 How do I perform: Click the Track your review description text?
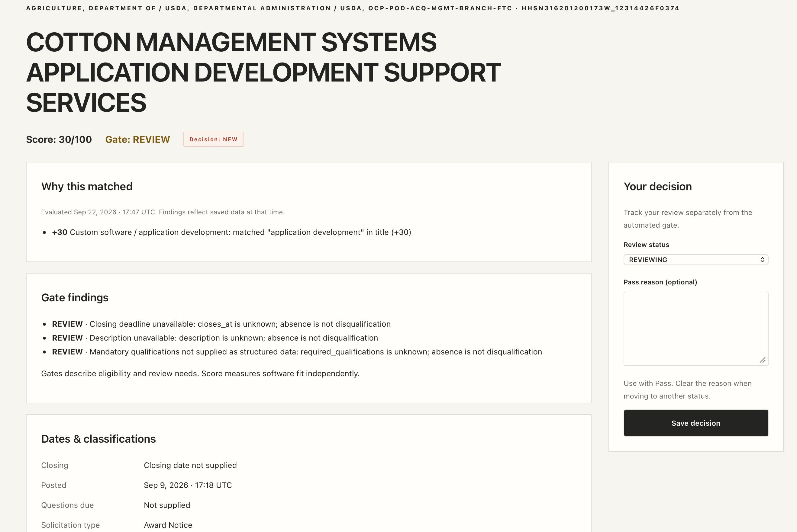pyautogui.click(x=688, y=219)
